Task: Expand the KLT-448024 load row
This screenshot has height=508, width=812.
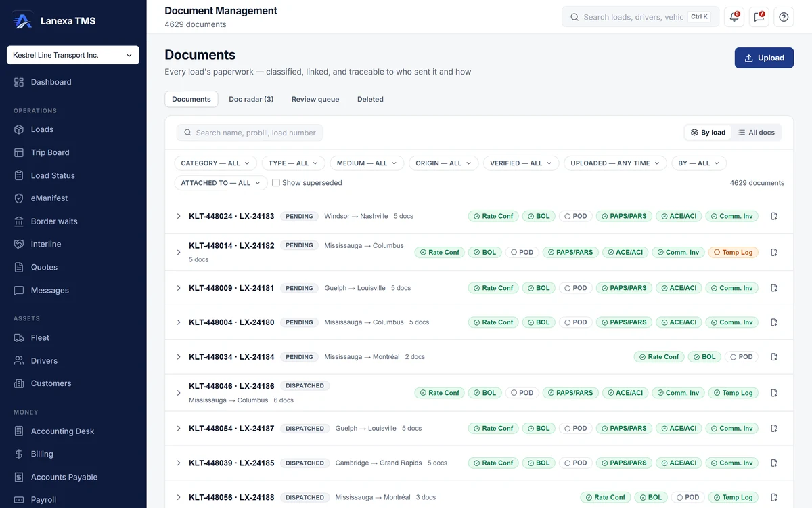Action: pos(179,216)
